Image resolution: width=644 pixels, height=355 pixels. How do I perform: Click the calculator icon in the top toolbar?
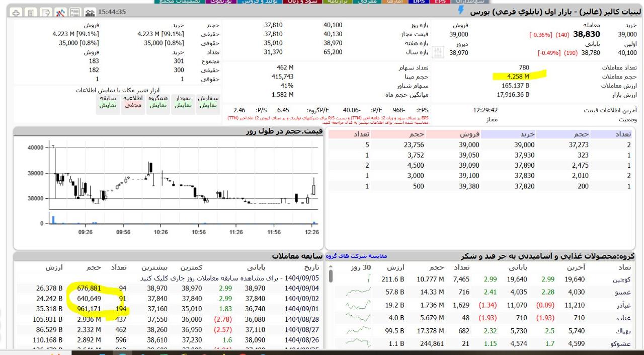tap(31, 13)
